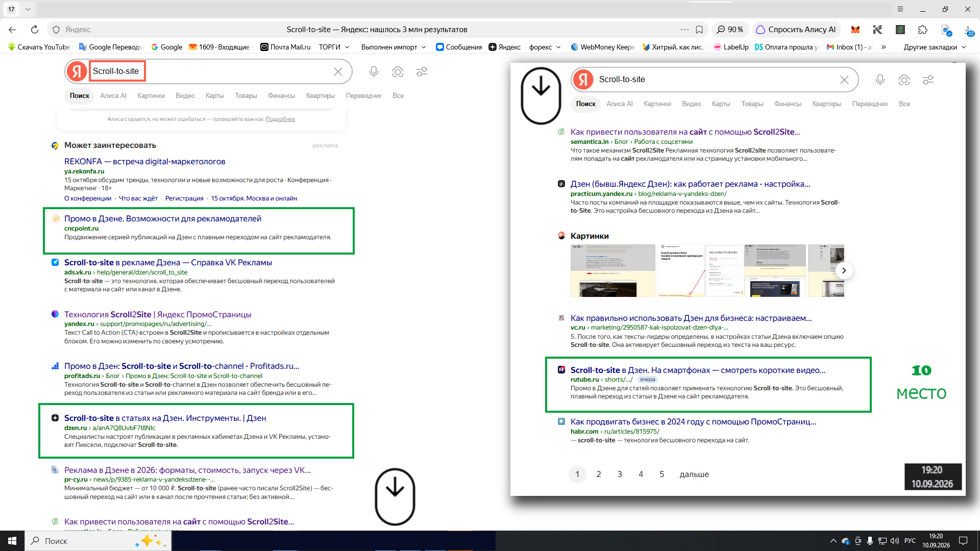Open the Регистрация sublink under REKONFA
Image resolution: width=980 pixels, height=551 pixels.
184,198
